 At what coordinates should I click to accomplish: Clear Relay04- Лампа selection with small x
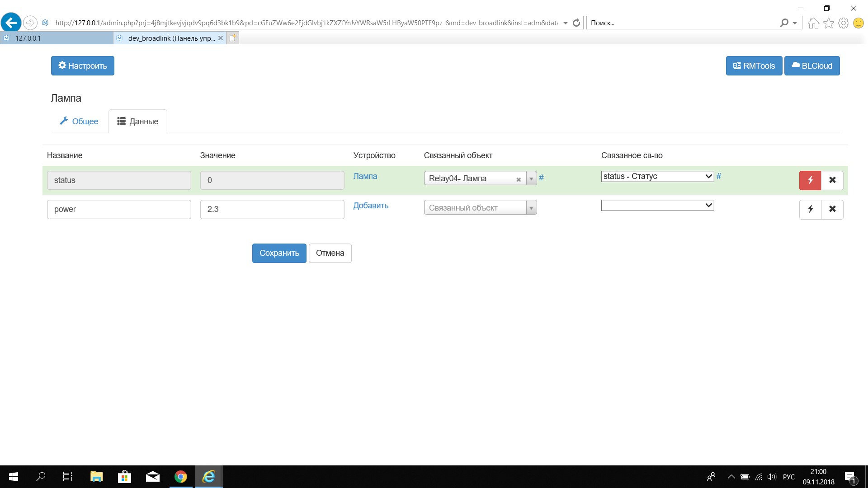(519, 179)
